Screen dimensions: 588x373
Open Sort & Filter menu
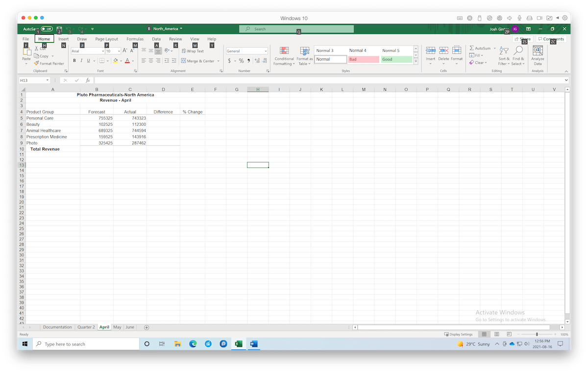click(504, 56)
